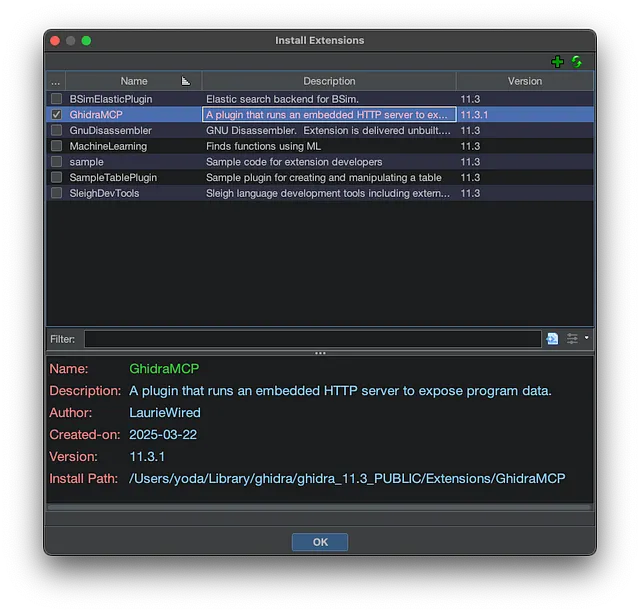
Task: Click the panel divider grip dots
Action: click(x=320, y=353)
